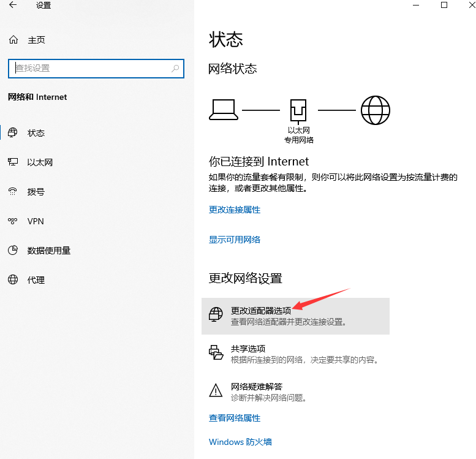Screen dimensions: 476x459
Task: Open the 更改连接属性 link
Action: click(x=235, y=210)
